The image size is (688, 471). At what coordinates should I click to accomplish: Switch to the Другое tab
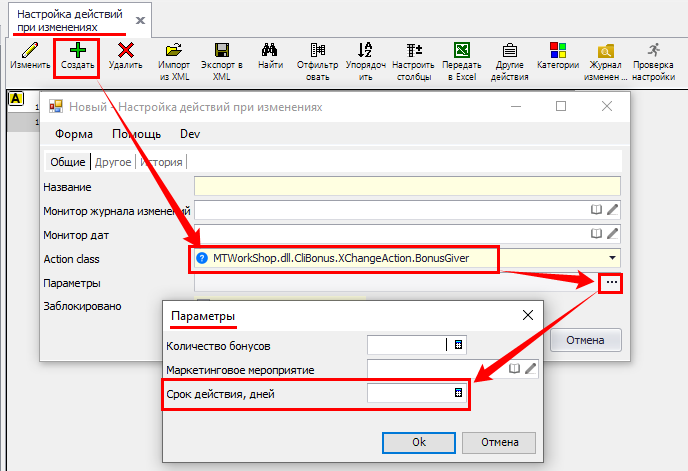pyautogui.click(x=113, y=162)
